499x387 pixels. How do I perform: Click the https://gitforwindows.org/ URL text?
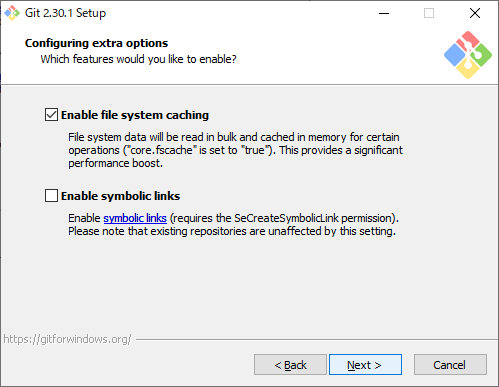click(67, 339)
